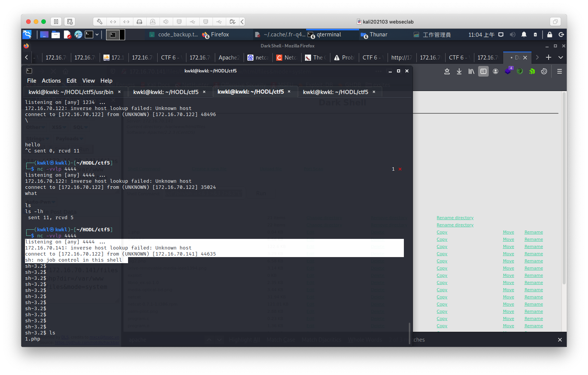Click the VM camera device icon

(153, 22)
